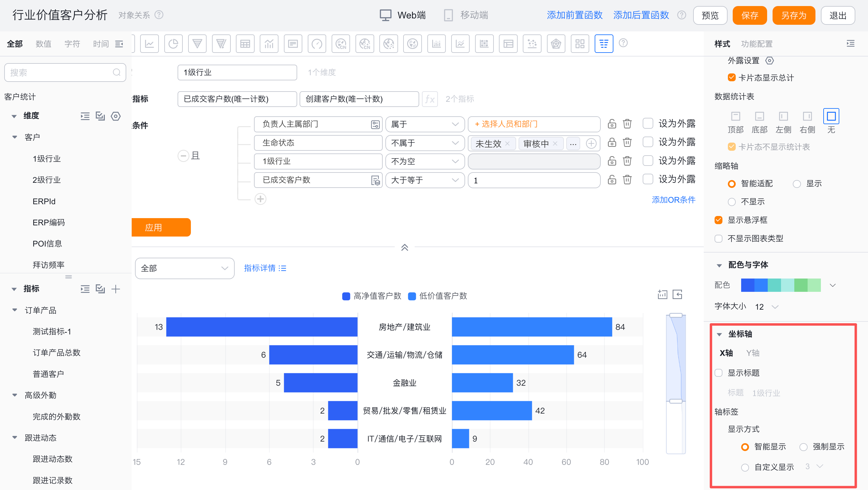Image resolution: width=868 pixels, height=490 pixels.
Task: Select the gauge chart type icon
Action: click(x=317, y=44)
